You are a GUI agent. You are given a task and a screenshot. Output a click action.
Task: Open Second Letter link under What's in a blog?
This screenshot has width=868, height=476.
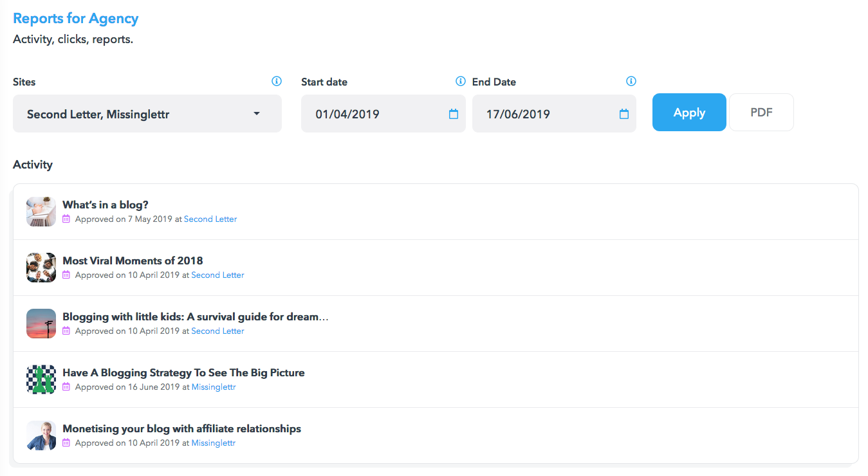point(210,219)
